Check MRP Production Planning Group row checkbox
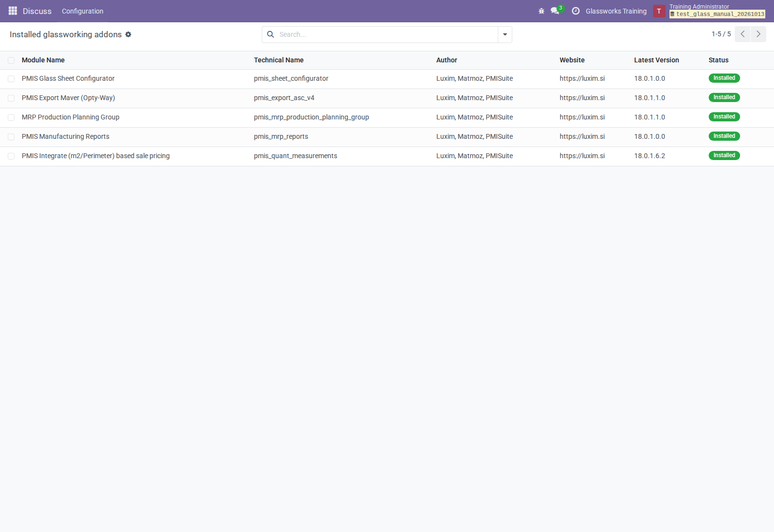This screenshot has height=532, width=774. point(11,118)
